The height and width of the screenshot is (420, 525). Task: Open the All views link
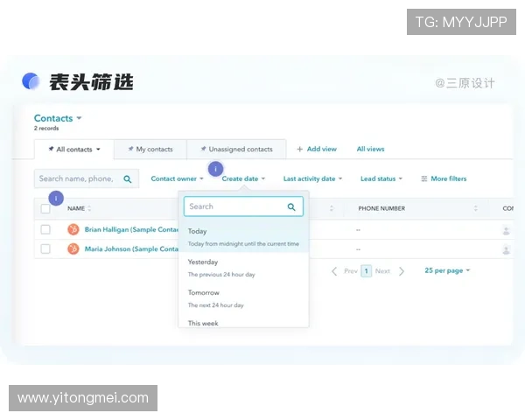pos(370,149)
